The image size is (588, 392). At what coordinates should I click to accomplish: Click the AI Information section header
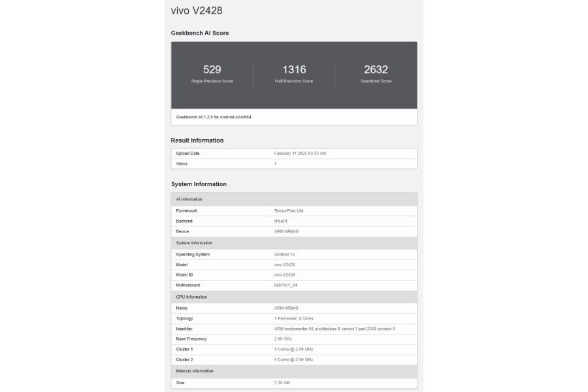click(x=189, y=199)
